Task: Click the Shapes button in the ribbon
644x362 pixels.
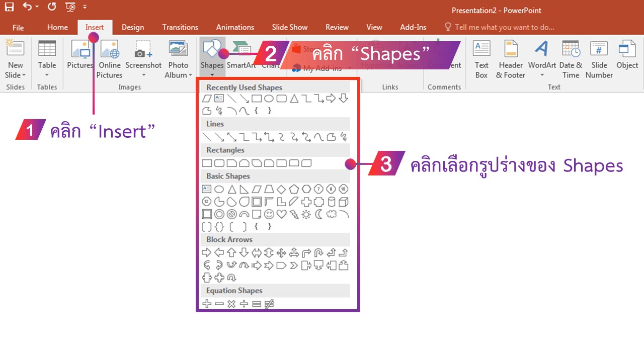Action: [x=212, y=58]
